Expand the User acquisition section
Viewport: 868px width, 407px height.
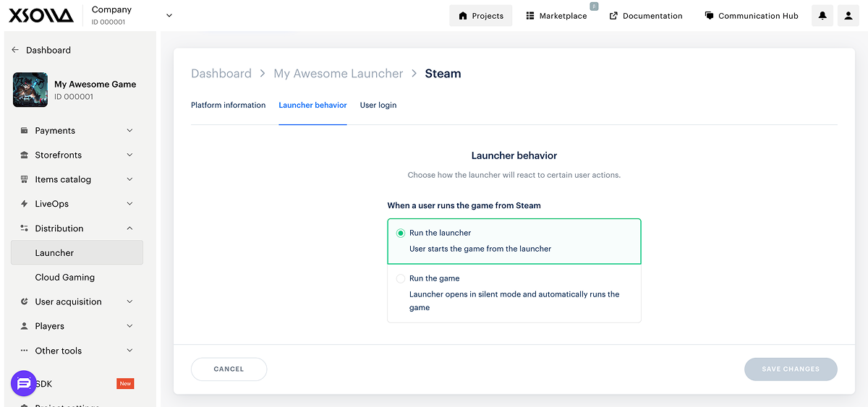[x=129, y=301]
